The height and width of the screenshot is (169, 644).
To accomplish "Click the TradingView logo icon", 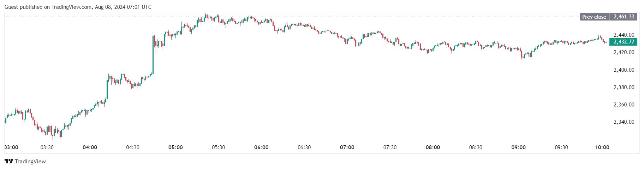I will pos(9,162).
